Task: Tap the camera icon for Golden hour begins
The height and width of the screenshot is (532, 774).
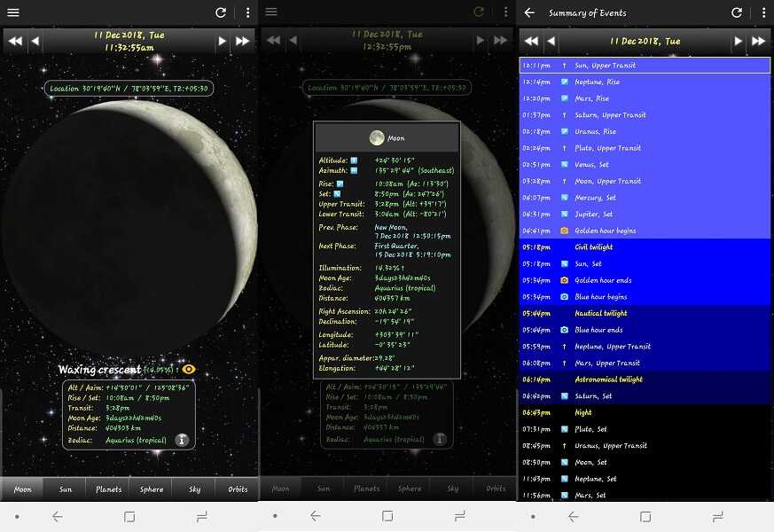Action: coord(564,231)
